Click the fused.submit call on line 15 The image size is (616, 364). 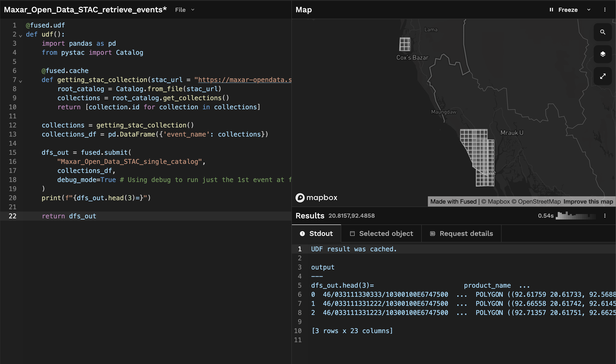coord(106,152)
